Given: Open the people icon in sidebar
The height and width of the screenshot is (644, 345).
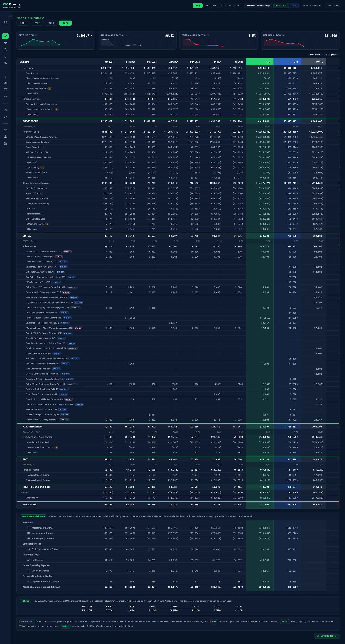Looking at the screenshot, I should tap(5, 83).
